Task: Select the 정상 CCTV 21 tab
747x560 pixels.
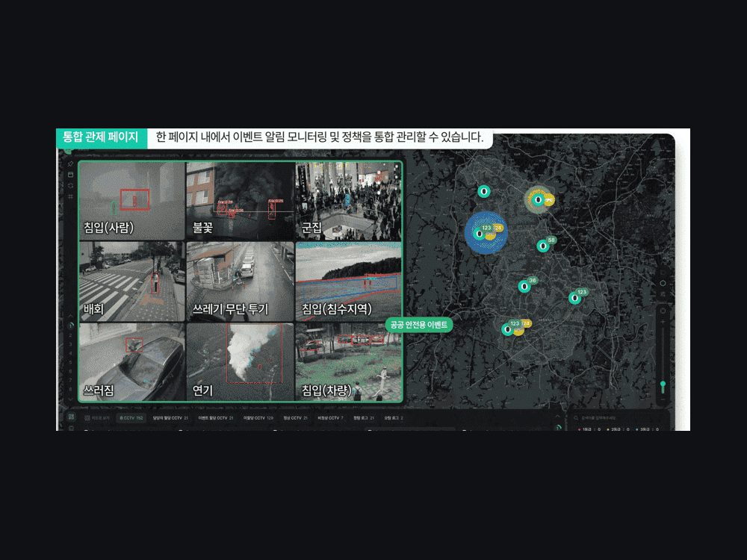Action: [295, 418]
